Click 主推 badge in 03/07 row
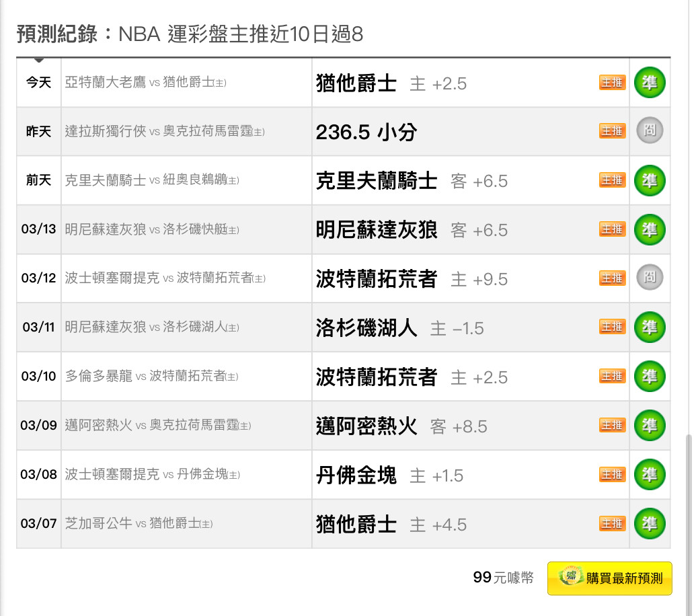 pyautogui.click(x=613, y=523)
